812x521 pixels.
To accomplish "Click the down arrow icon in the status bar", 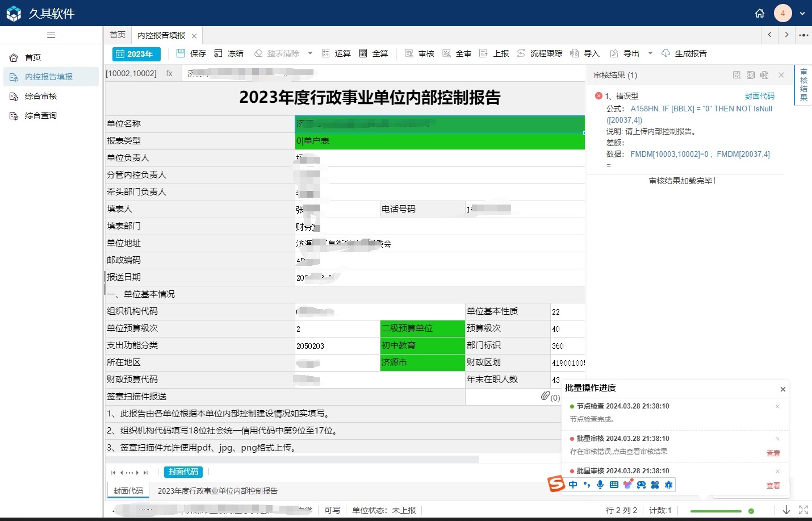I will (x=786, y=510).
